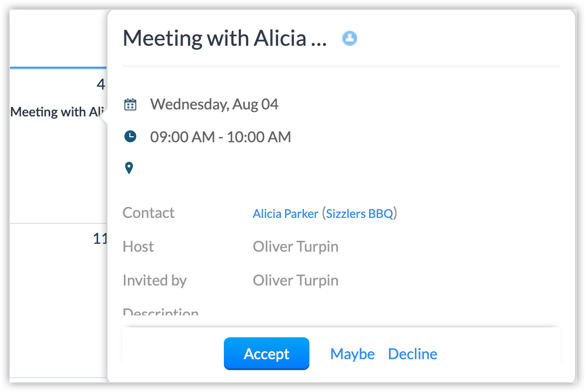The image size is (586, 392).
Task: Decline the meeting invitation
Action: (412, 354)
